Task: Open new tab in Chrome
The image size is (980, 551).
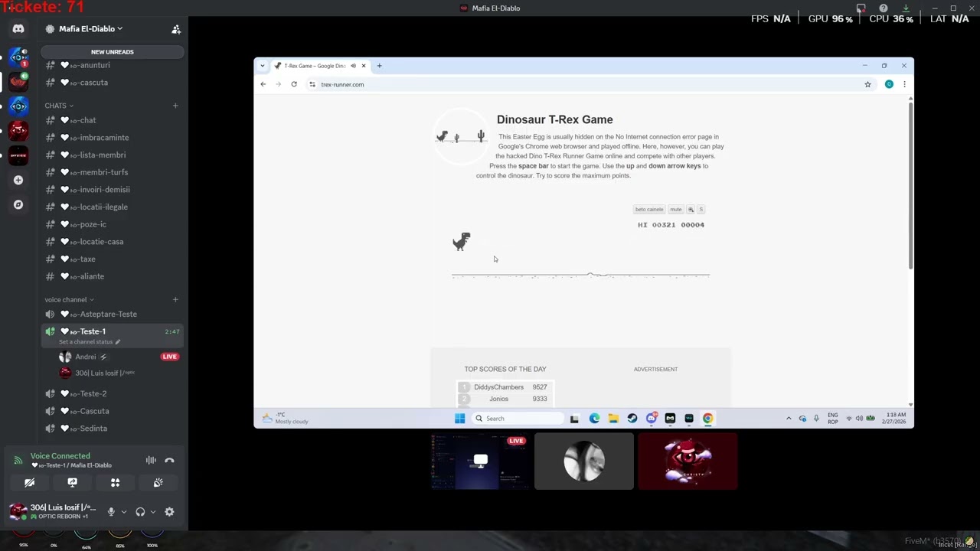Action: pos(379,66)
